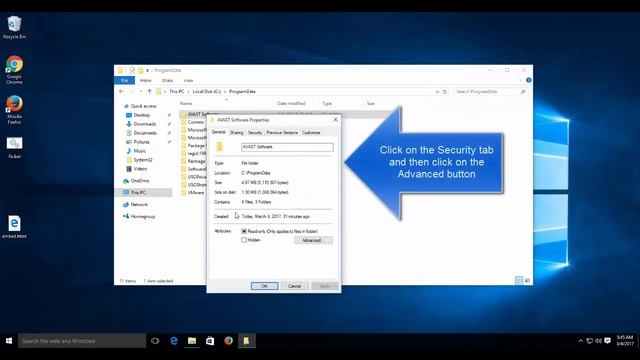
Task: Open File Explorer help icon
Action: tap(529, 80)
